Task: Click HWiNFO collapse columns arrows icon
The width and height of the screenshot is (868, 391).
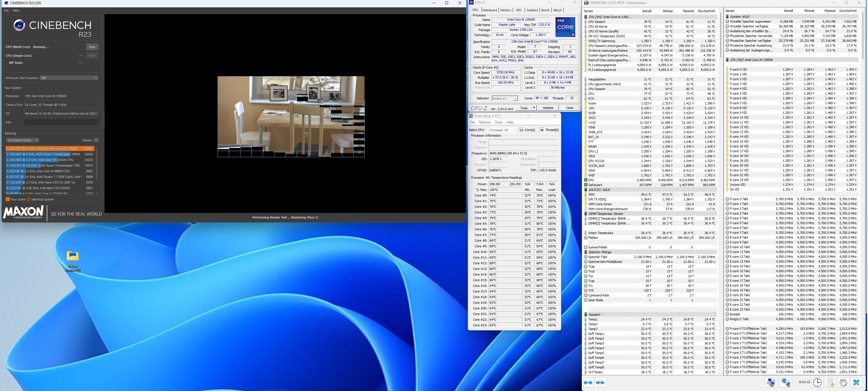Action: pyautogui.click(x=600, y=383)
